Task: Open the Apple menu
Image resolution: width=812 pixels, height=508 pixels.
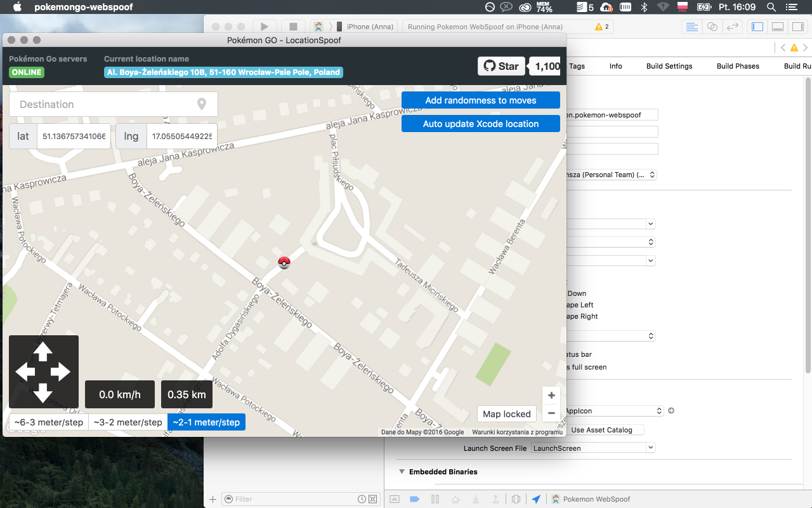Action: [x=17, y=7]
